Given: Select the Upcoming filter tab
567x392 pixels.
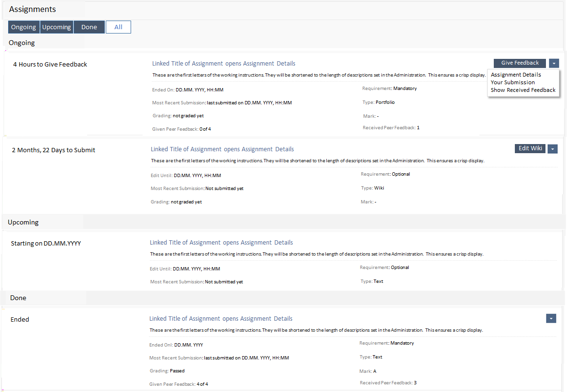Looking at the screenshot, I should (56, 27).
